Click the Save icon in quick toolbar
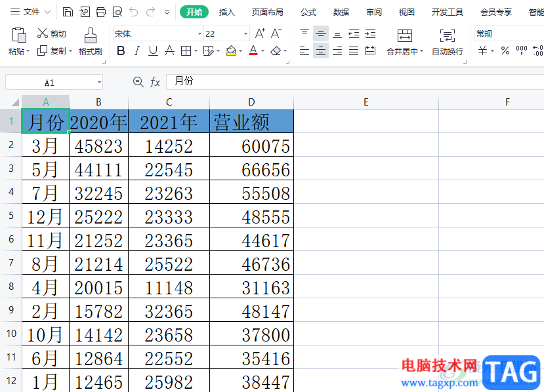Screen dimensions: 544x392 click(x=68, y=12)
